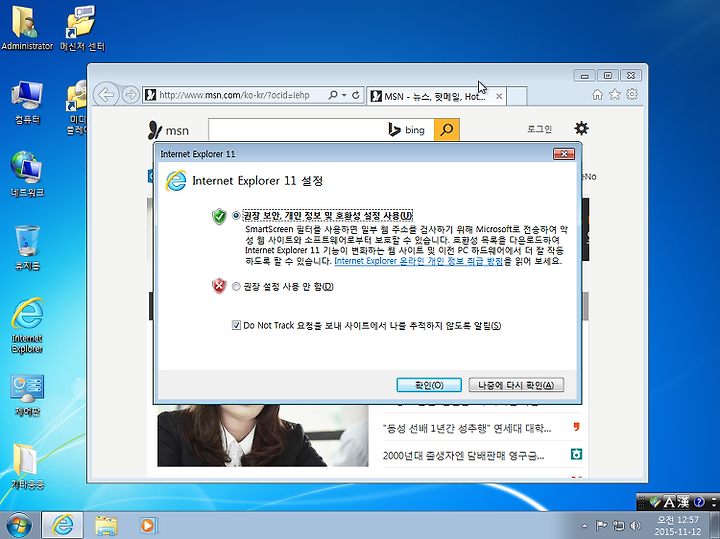Close the Internet Explorer 11 setup dialog

[564, 154]
